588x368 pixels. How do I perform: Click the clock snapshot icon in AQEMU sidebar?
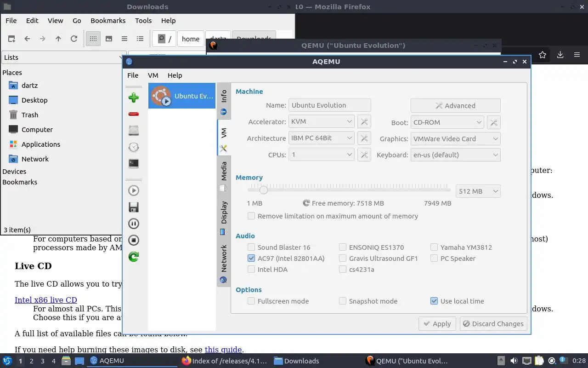point(134,147)
